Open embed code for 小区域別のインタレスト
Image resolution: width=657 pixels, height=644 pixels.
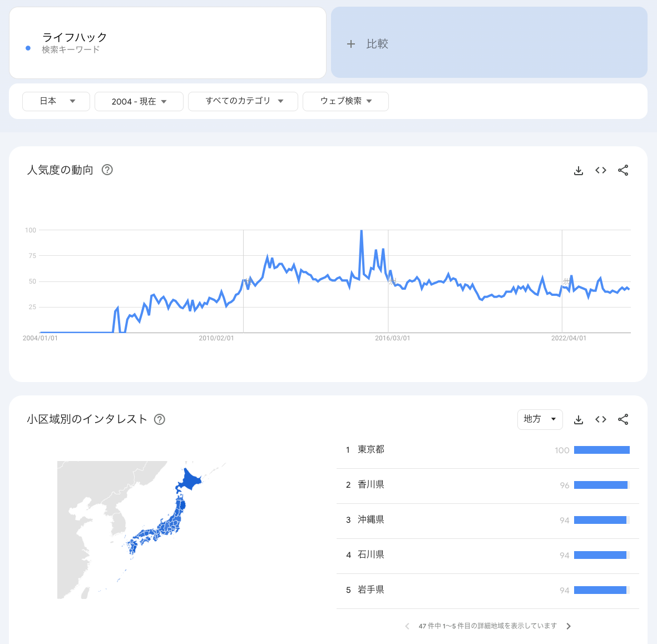[600, 419]
